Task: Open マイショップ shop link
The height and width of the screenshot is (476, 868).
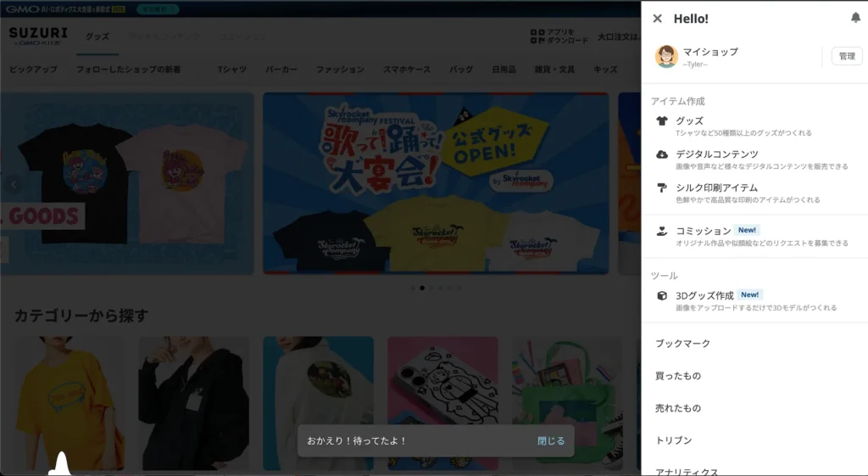Action: tap(710, 52)
